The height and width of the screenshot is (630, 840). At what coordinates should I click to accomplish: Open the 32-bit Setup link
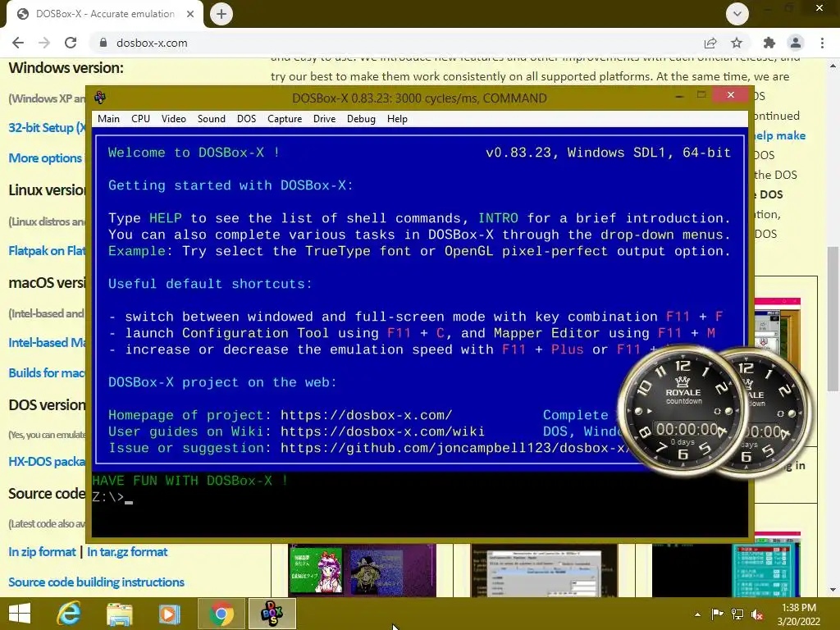(x=47, y=127)
